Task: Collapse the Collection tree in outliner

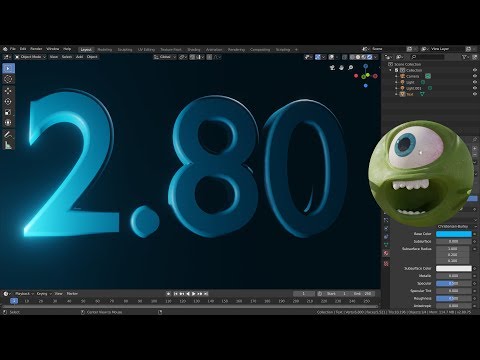Action: coord(391,70)
